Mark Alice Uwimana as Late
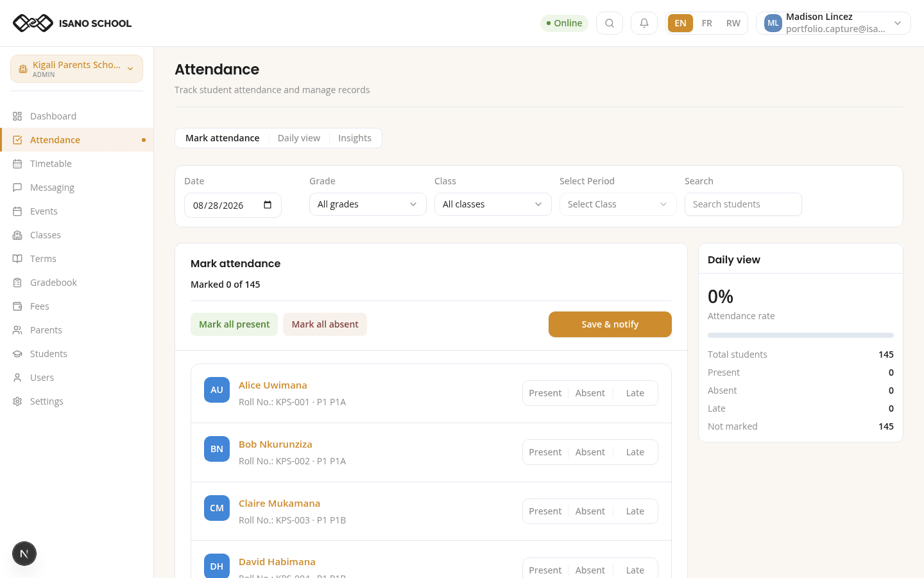 coord(635,393)
